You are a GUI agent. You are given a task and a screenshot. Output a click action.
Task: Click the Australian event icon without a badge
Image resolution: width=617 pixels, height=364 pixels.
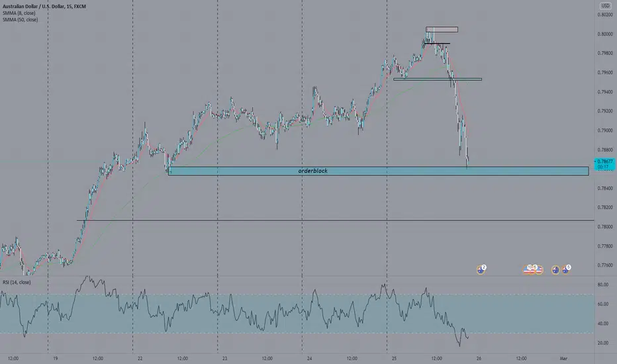tap(555, 270)
